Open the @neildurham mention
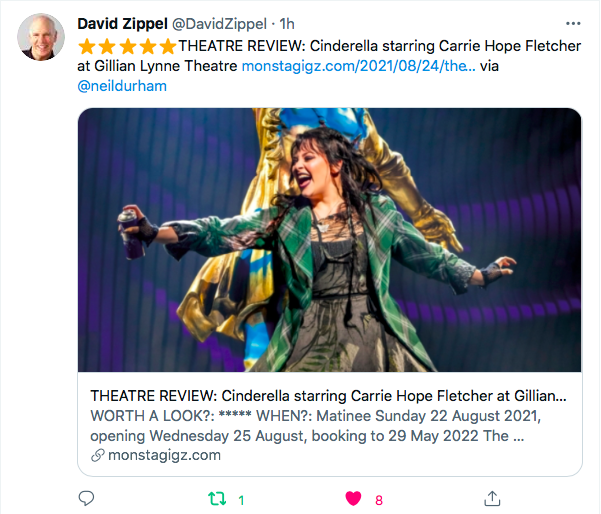 [x=122, y=86]
